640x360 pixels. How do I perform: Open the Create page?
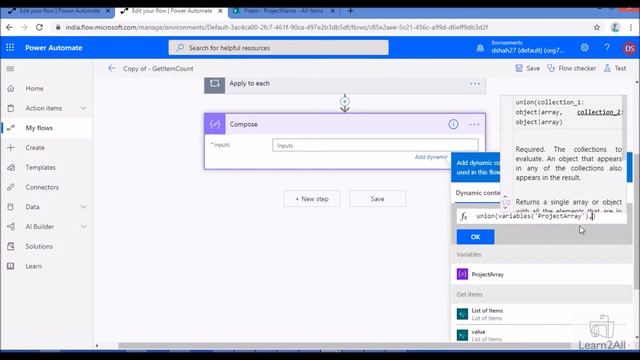35,148
